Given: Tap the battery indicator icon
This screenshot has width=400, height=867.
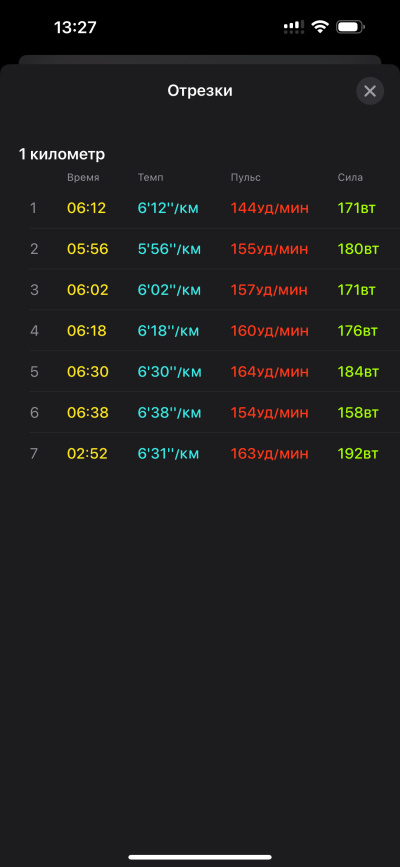Looking at the screenshot, I should (350, 27).
